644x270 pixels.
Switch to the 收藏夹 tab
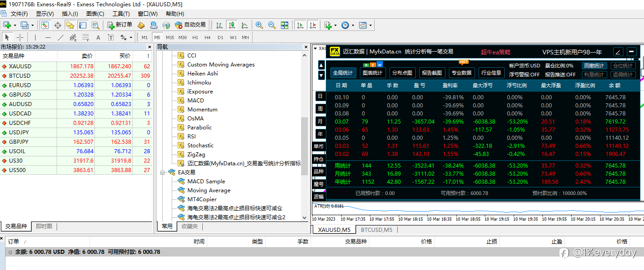point(190,226)
